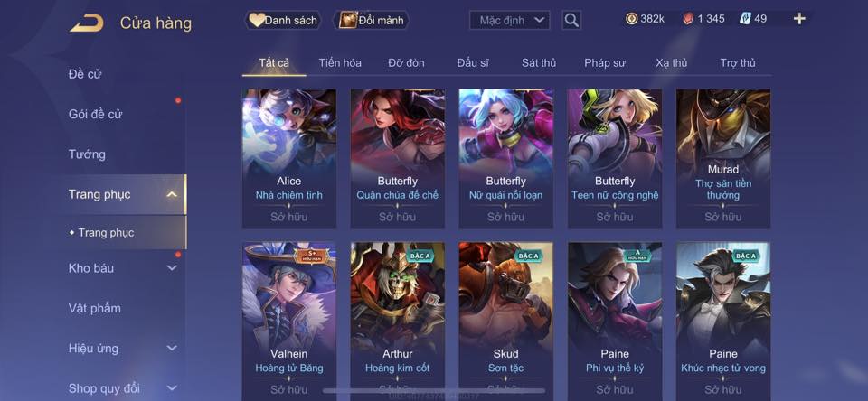Click the golden back arrow icon

87,23
